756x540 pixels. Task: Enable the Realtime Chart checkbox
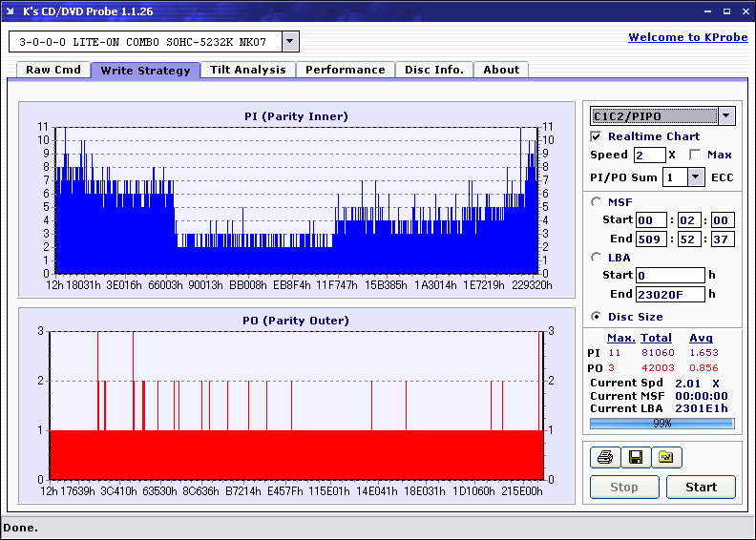[597, 136]
